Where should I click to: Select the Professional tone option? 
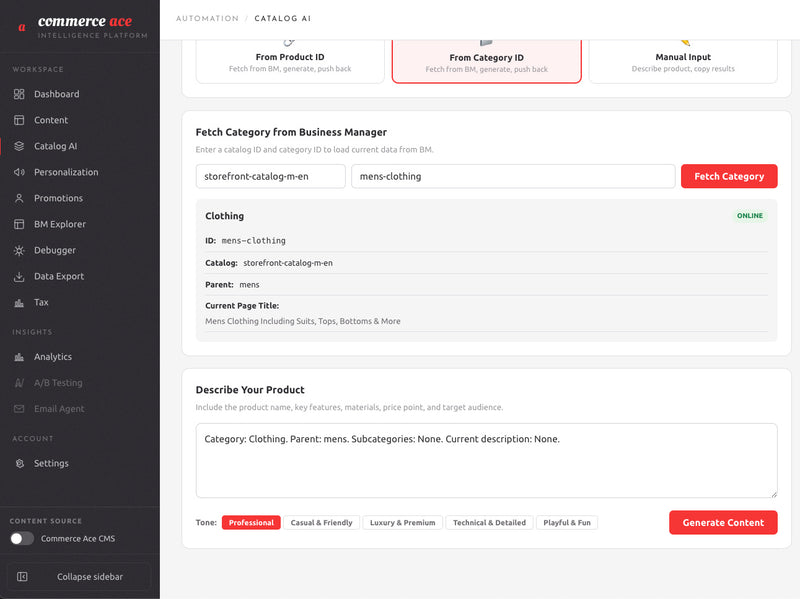(251, 522)
